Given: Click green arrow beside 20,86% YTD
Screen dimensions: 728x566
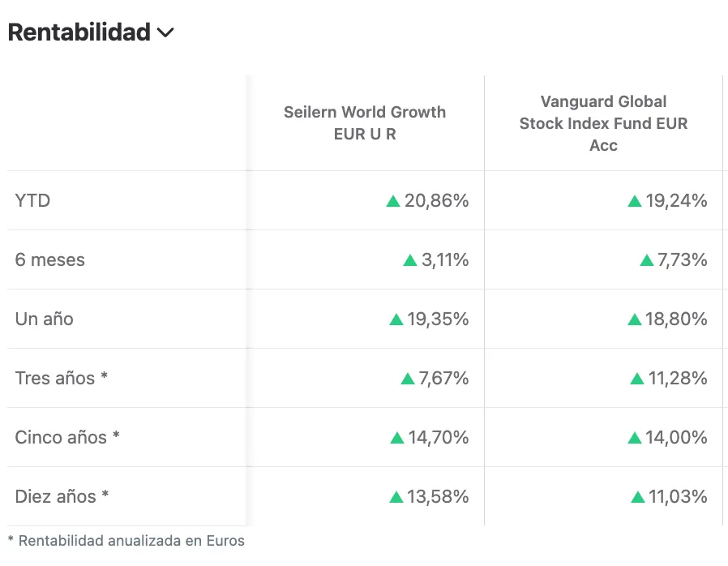Looking at the screenshot, I should click(x=393, y=201).
